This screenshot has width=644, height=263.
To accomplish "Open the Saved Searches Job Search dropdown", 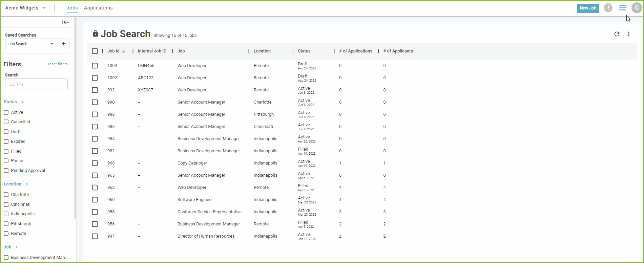I will click(x=32, y=44).
